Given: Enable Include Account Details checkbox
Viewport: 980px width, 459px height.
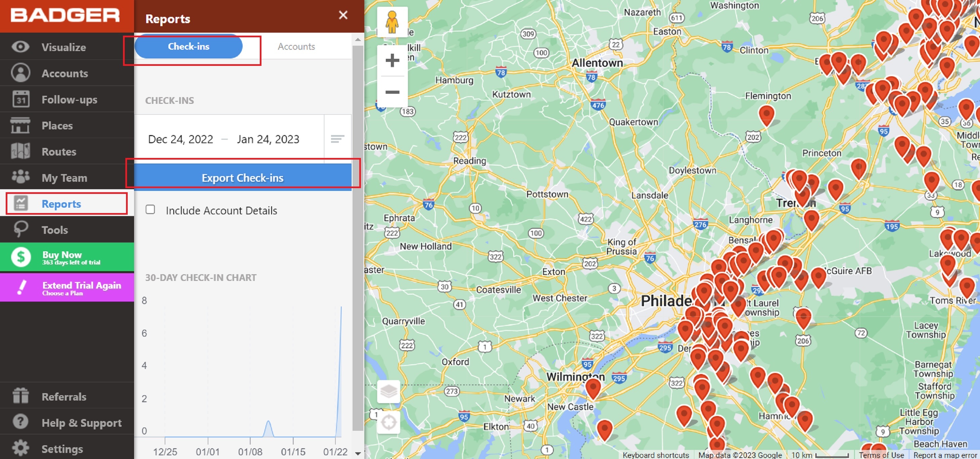Looking at the screenshot, I should (x=150, y=210).
